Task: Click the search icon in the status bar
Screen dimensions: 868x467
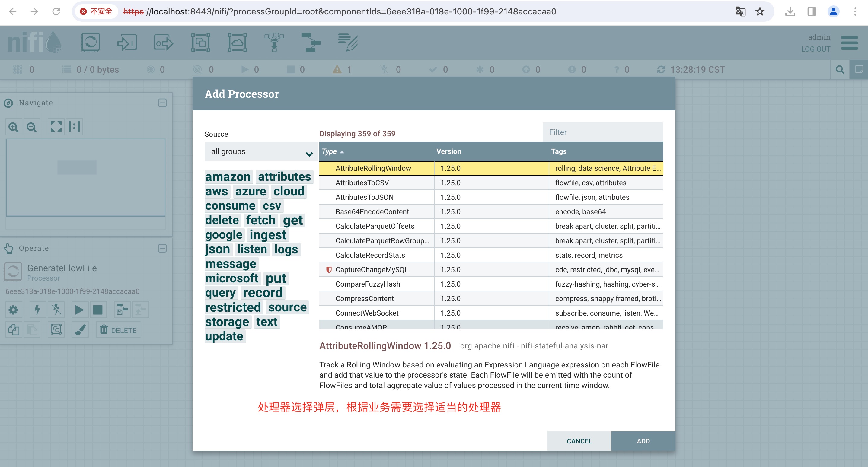Action: [839, 69]
